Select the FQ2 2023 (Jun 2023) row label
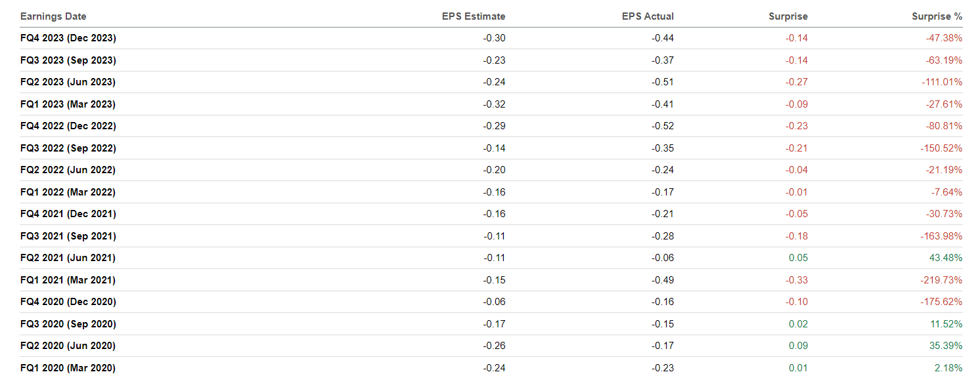 pyautogui.click(x=68, y=82)
